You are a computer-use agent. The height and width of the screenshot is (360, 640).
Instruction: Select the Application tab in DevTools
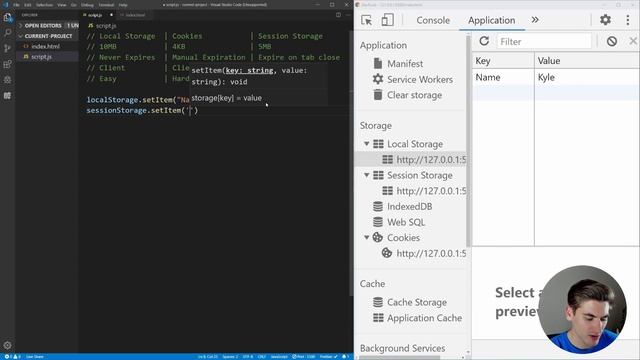(x=491, y=20)
